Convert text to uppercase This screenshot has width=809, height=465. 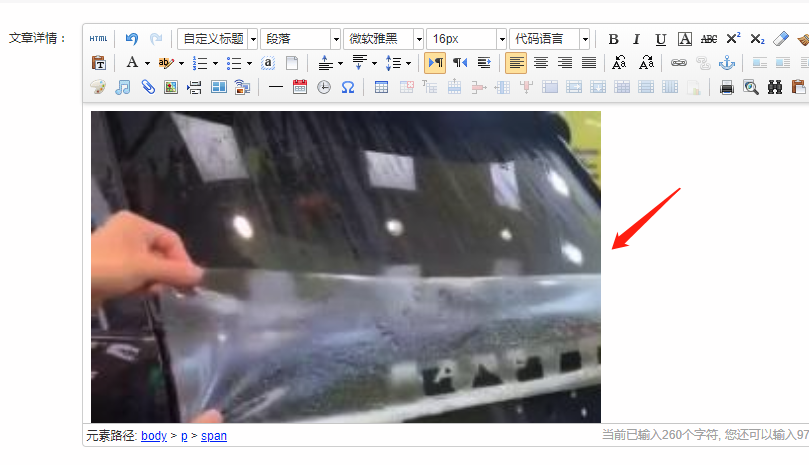[619, 63]
